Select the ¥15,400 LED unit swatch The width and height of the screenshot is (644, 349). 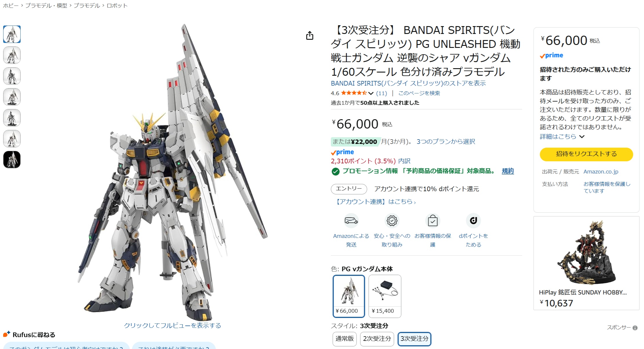[x=385, y=296]
